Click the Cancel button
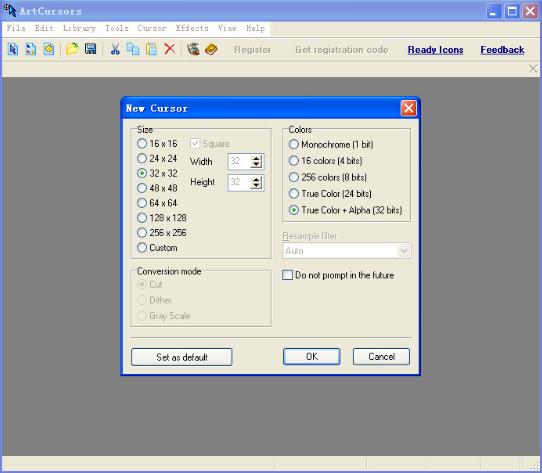Image resolution: width=542 pixels, height=473 pixels. point(381,356)
